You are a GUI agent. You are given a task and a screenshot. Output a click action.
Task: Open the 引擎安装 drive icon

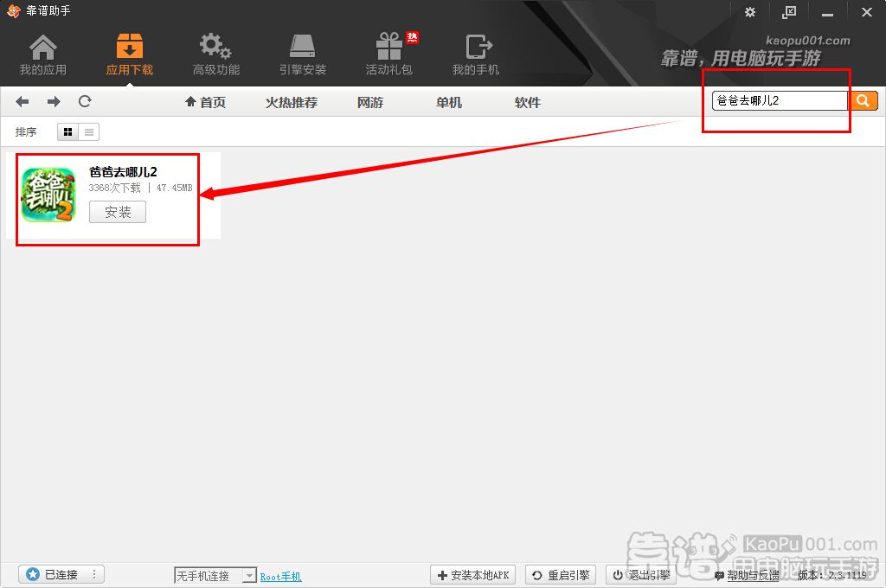(302, 47)
